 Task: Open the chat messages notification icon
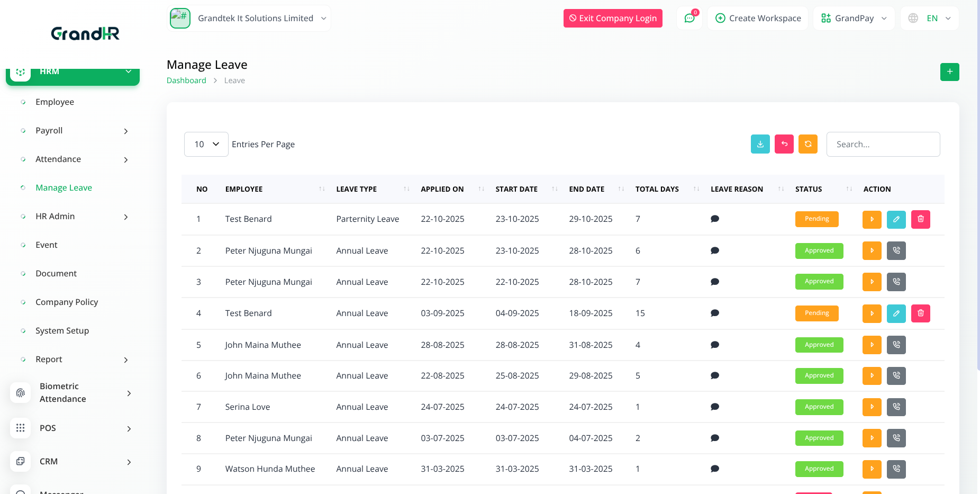(689, 19)
